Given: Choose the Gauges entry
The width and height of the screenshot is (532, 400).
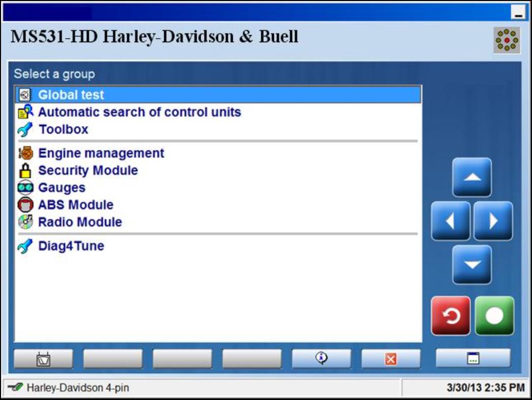Looking at the screenshot, I should point(61,188).
